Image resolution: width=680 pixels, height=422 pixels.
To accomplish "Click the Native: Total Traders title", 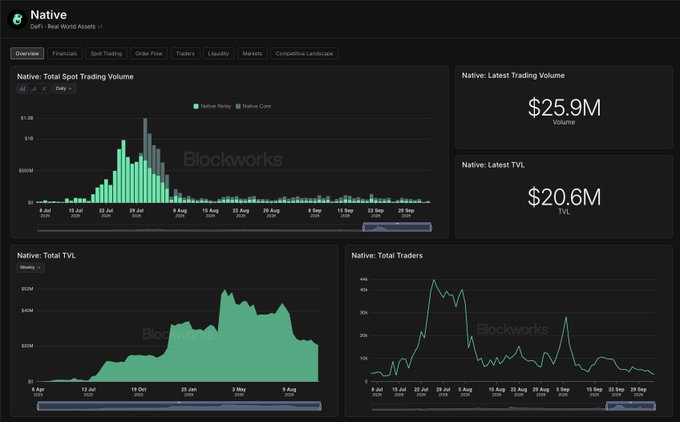I will pyautogui.click(x=387, y=256).
